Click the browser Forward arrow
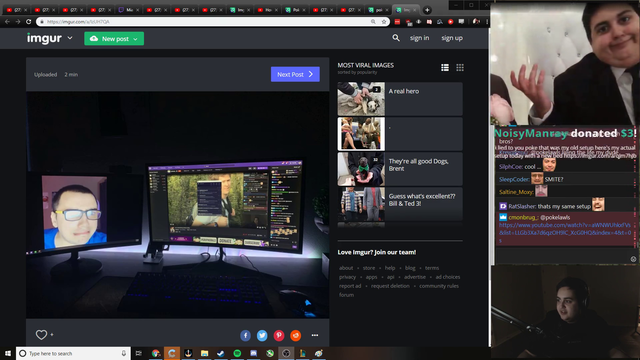 click(x=18, y=22)
